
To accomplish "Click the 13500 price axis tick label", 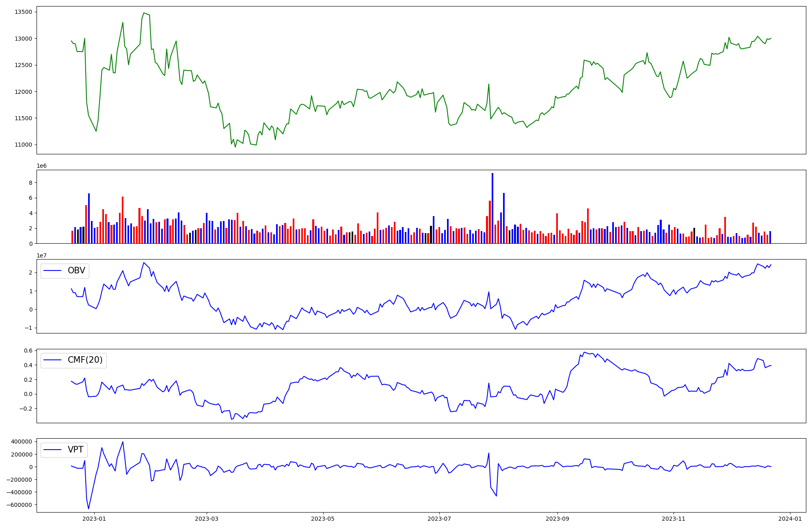I will tap(23, 12).
